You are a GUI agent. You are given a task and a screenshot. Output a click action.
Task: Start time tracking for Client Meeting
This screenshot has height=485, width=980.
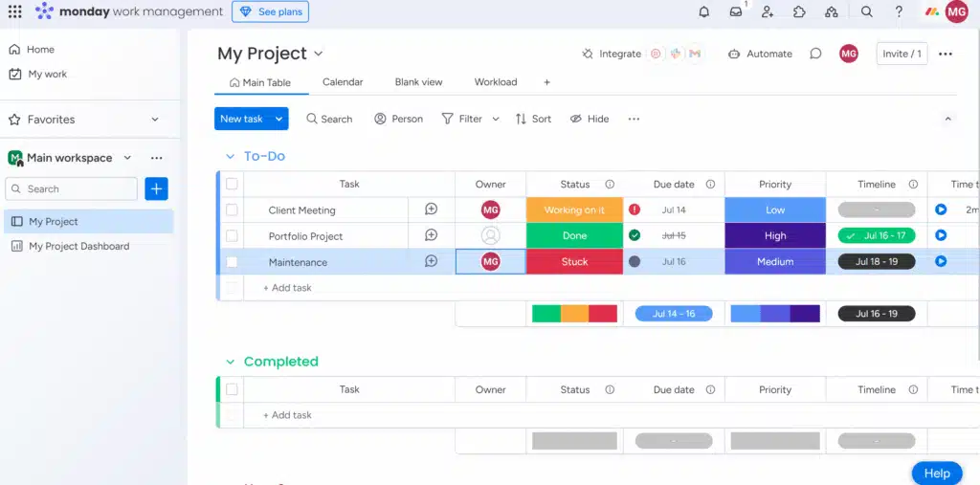point(941,209)
